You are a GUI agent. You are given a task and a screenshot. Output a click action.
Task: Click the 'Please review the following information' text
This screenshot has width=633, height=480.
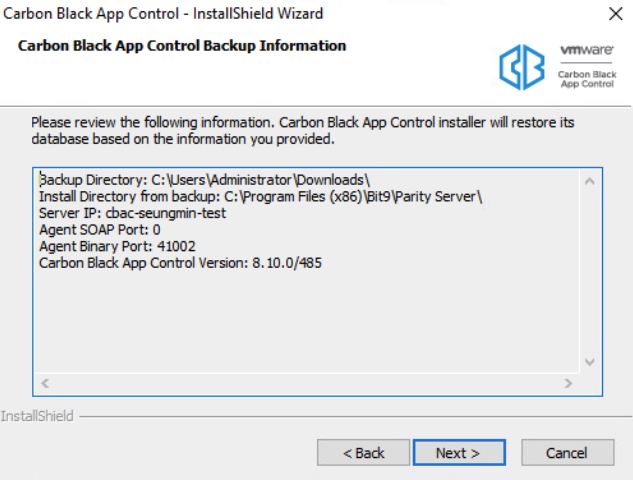point(303,130)
